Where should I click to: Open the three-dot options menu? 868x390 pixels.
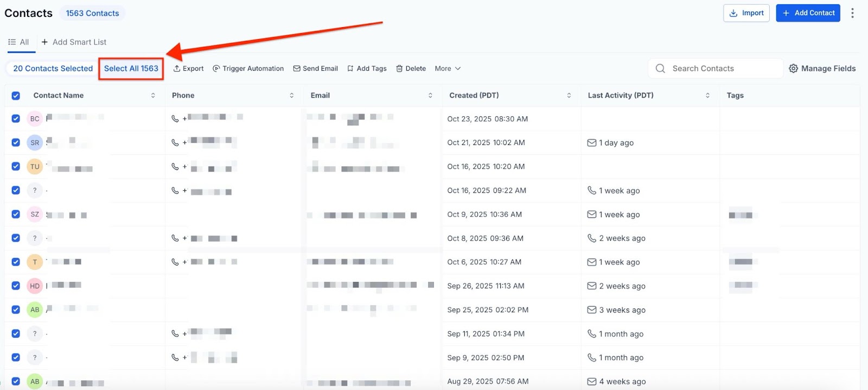pyautogui.click(x=852, y=13)
